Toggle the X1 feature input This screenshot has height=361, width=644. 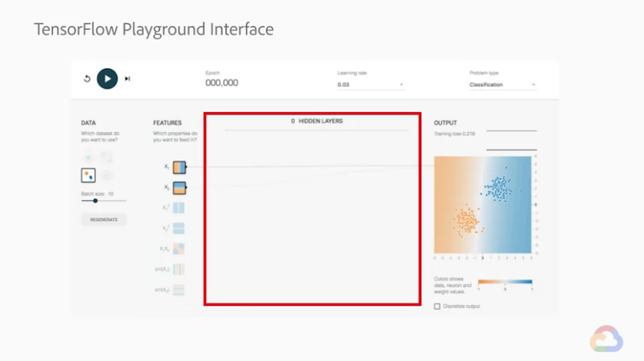(180, 167)
